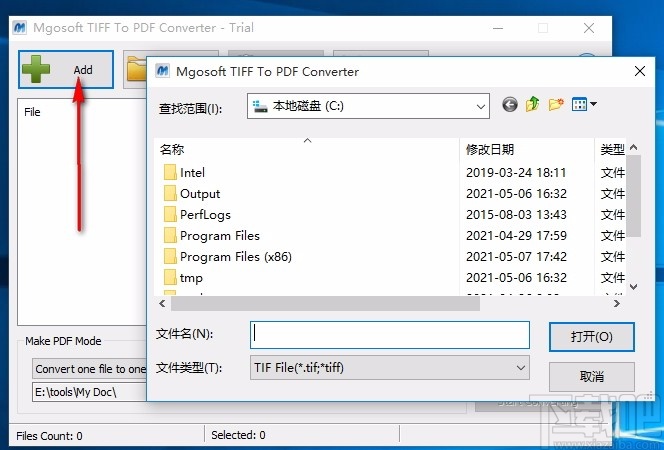Select the Program Files (x86) folder

point(236,257)
